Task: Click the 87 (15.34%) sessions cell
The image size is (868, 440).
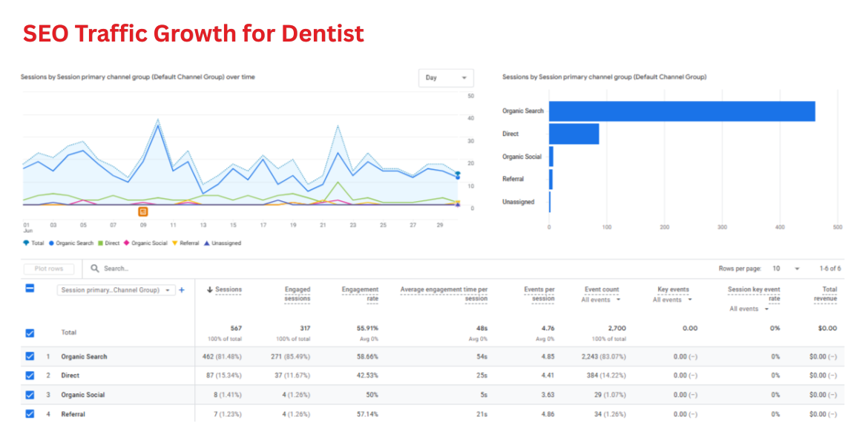Action: click(223, 375)
